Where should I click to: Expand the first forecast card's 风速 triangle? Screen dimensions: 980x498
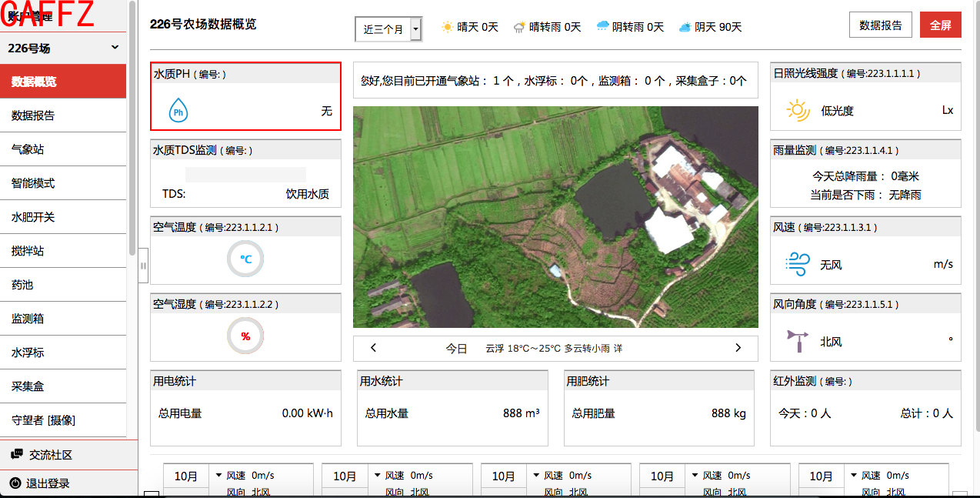click(x=218, y=476)
